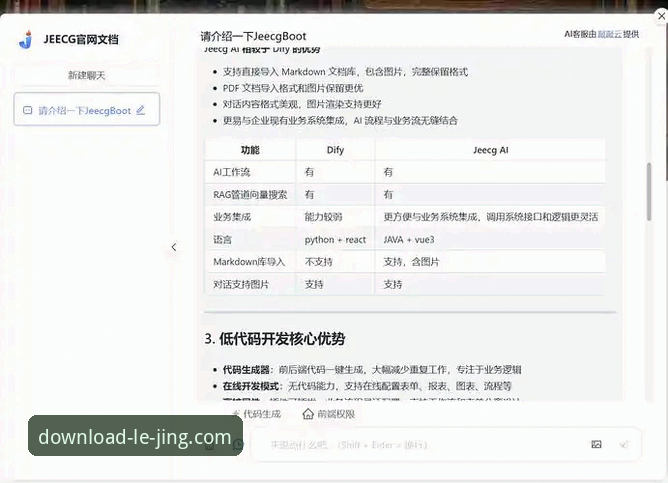Choose the 代码生成 quick prompt
Viewport: 668px width, 483px height.
click(256, 414)
